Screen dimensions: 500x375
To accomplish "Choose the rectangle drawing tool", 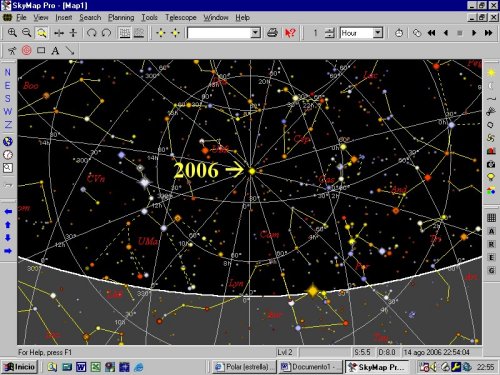I will tap(41, 51).
